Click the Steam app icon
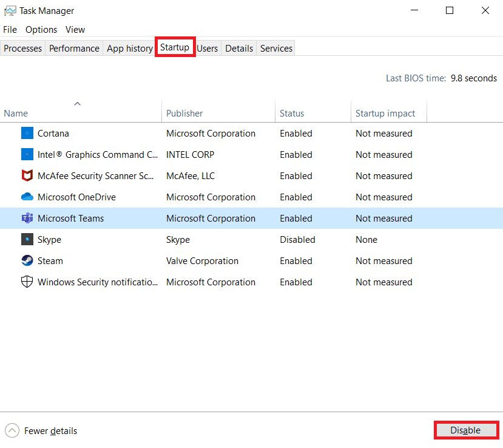Screen dimensions: 503x448 [x=27, y=260]
